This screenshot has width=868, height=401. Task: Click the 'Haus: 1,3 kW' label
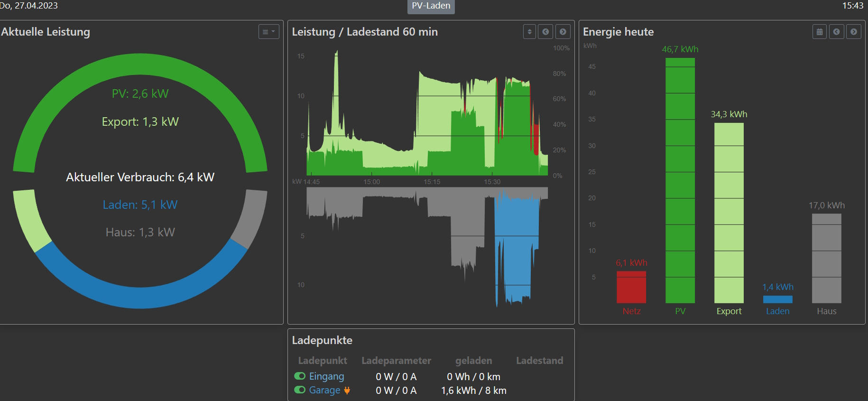(140, 232)
